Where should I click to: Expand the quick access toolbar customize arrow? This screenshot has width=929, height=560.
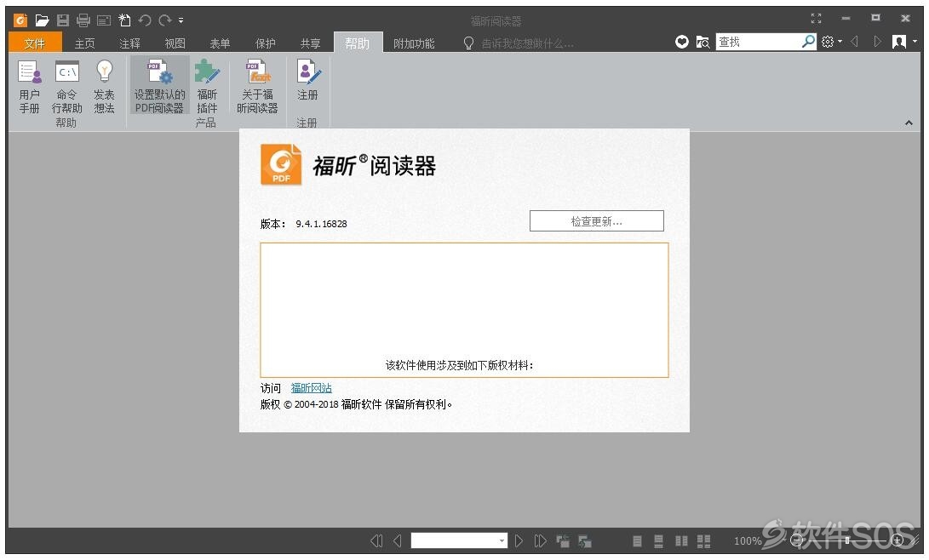click(181, 20)
